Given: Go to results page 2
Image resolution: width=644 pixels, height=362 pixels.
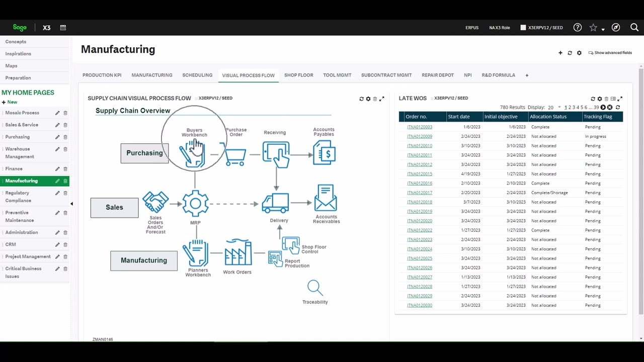Looking at the screenshot, I should tap(570, 108).
